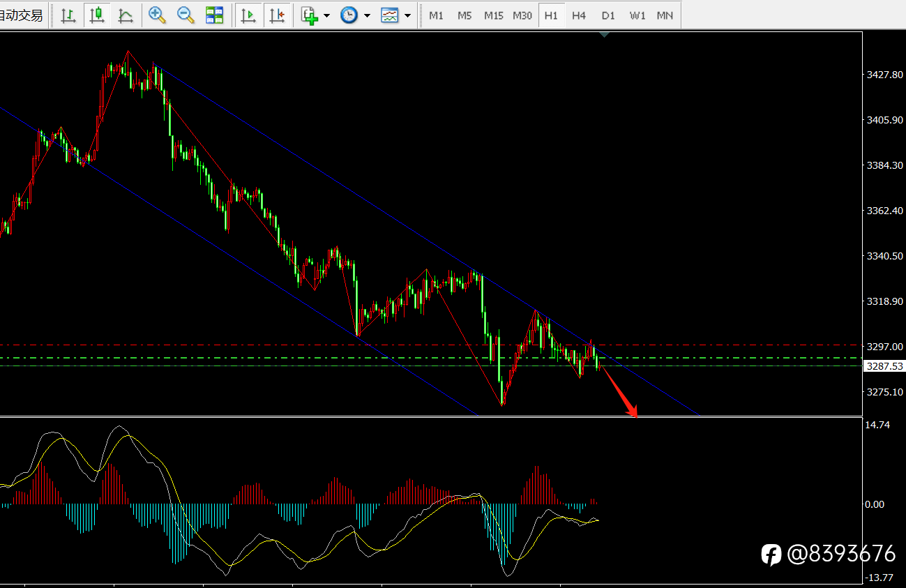Click the red horizontal line near 3297.00
The image size is (906, 588).
429,345
